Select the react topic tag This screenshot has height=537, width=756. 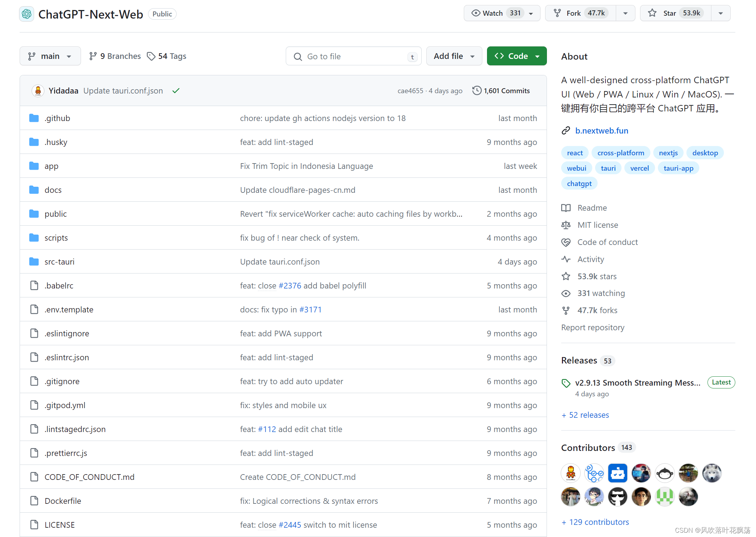pos(574,153)
